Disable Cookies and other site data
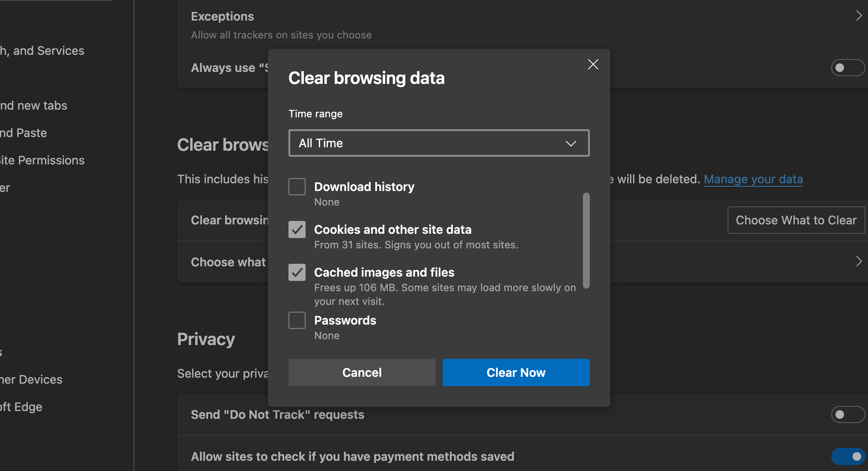 pyautogui.click(x=297, y=229)
